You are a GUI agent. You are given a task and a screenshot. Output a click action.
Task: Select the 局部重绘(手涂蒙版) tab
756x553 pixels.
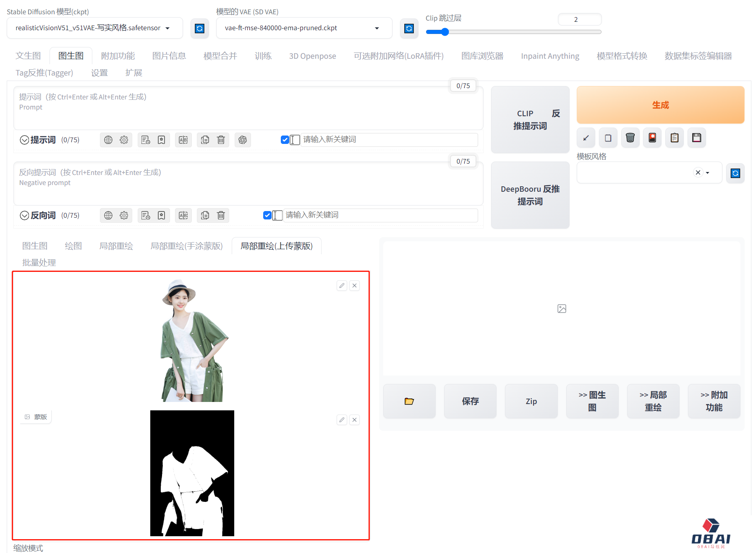click(186, 246)
